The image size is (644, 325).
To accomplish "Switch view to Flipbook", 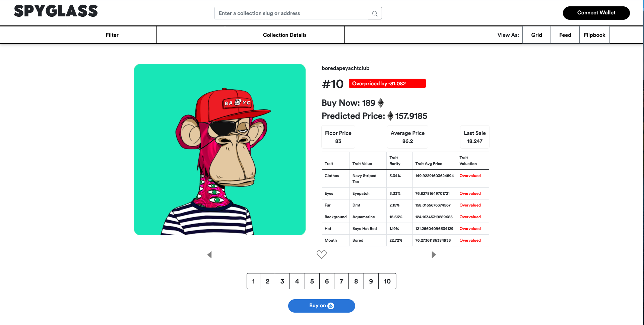I will (x=595, y=35).
